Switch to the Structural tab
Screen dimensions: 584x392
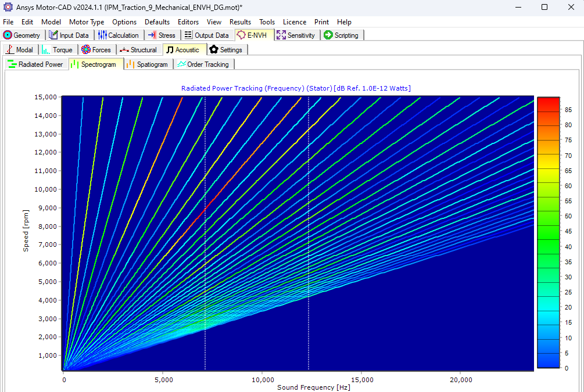(x=138, y=49)
